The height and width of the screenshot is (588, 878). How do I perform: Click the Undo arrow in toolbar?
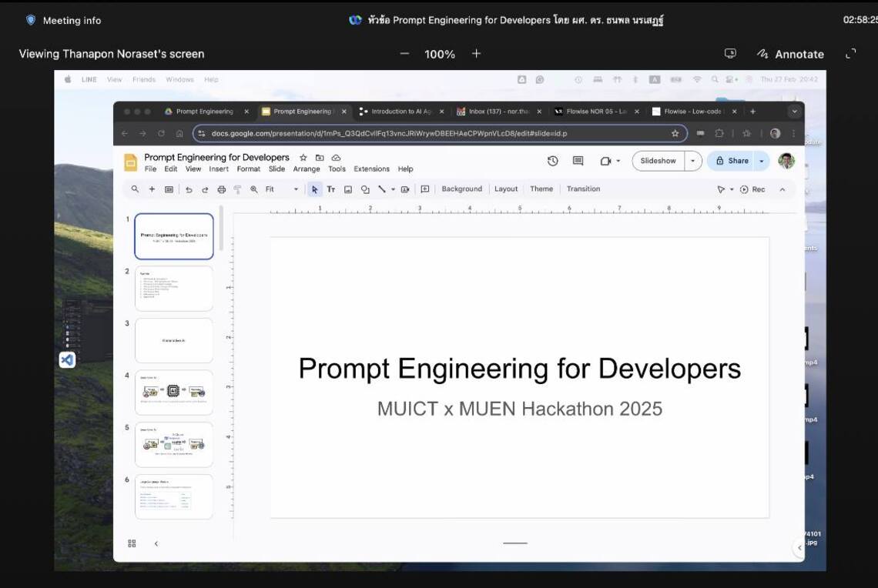coord(189,189)
